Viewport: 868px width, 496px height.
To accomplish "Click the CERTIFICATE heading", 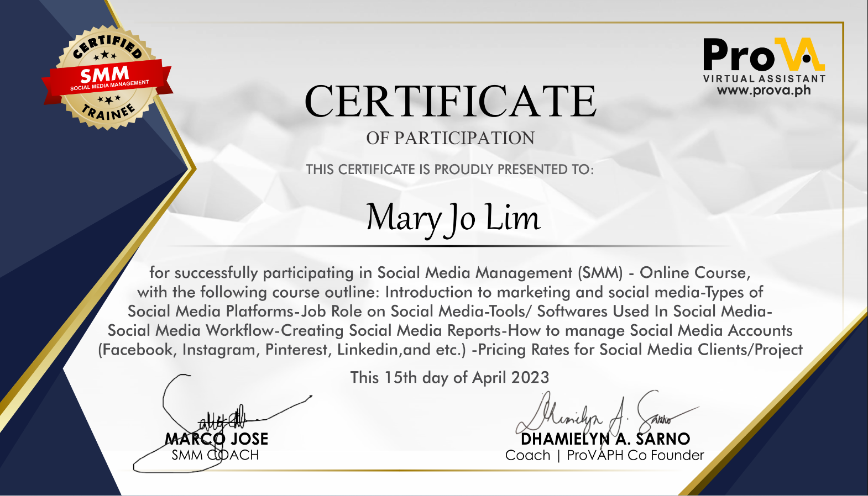I will [x=451, y=101].
